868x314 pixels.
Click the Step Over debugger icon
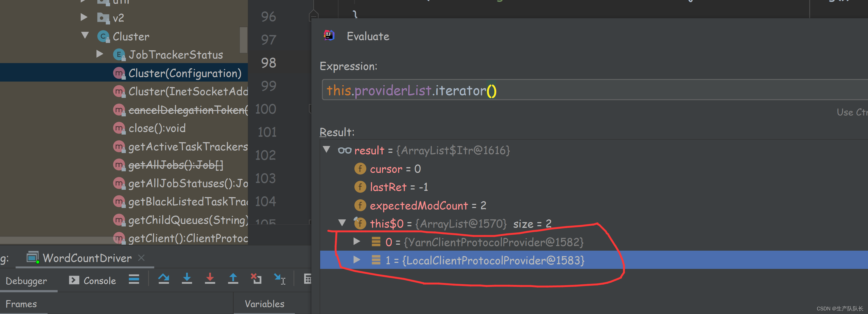[x=164, y=279]
